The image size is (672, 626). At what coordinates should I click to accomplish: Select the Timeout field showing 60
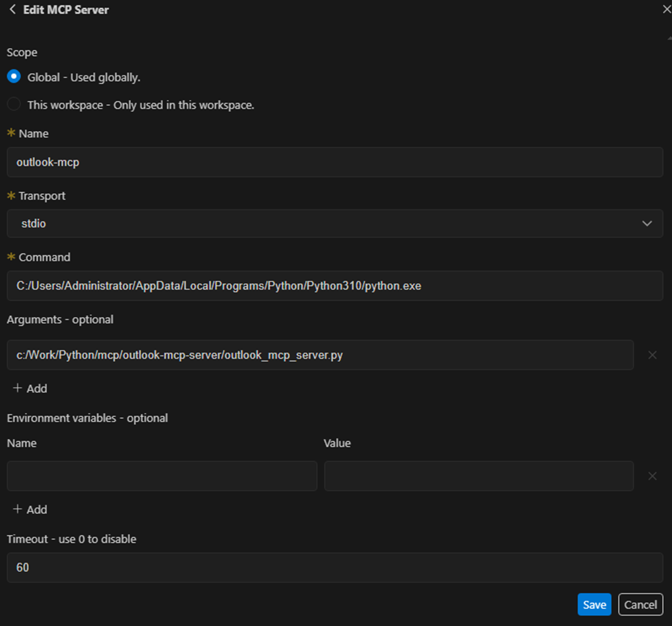click(334, 568)
